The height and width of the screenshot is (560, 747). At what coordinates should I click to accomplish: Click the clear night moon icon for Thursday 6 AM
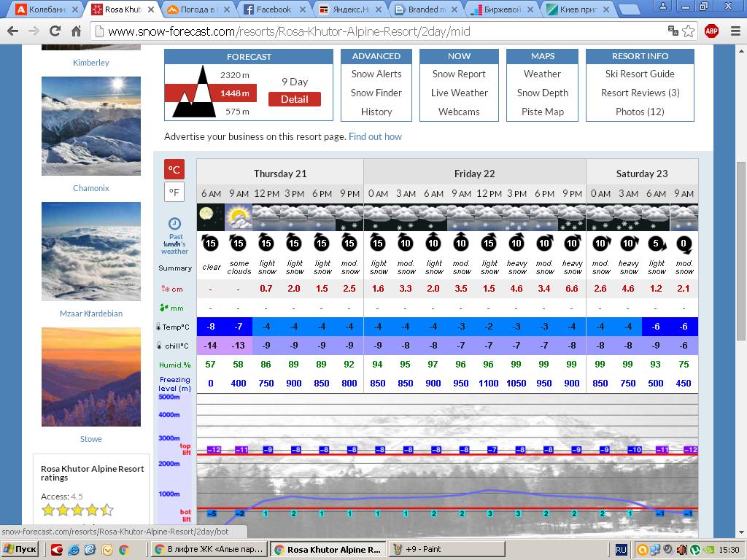[211, 217]
